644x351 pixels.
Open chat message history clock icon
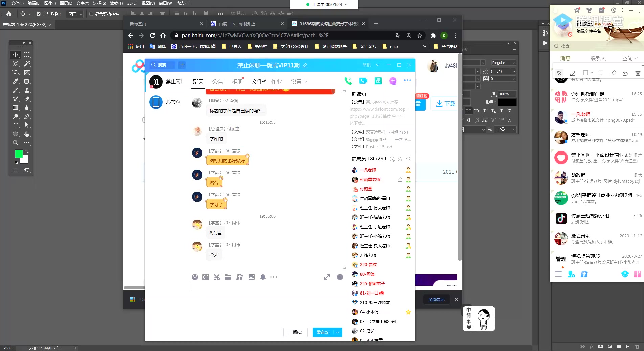coord(340,277)
